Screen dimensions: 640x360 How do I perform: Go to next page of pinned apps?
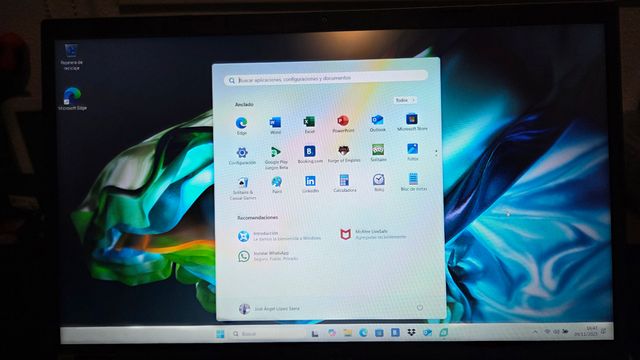(x=436, y=156)
